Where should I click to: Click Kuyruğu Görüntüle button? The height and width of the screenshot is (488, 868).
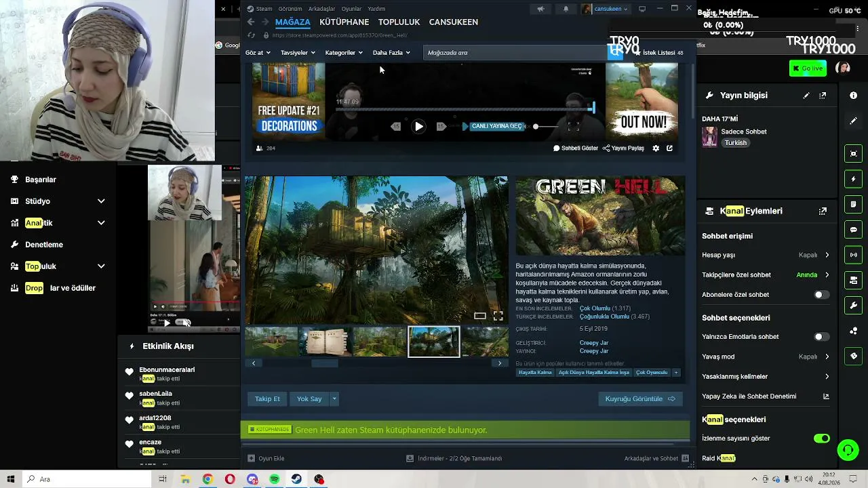tap(640, 399)
